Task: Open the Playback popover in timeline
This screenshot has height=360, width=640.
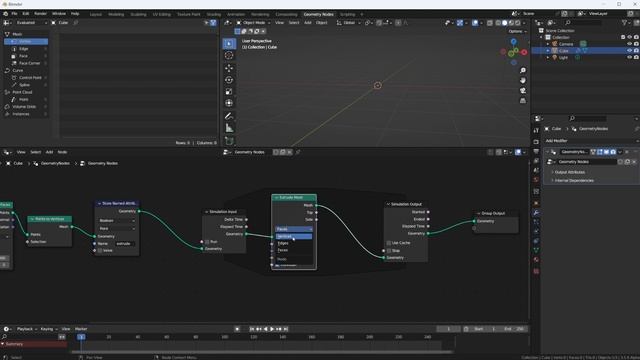Action: point(27,329)
